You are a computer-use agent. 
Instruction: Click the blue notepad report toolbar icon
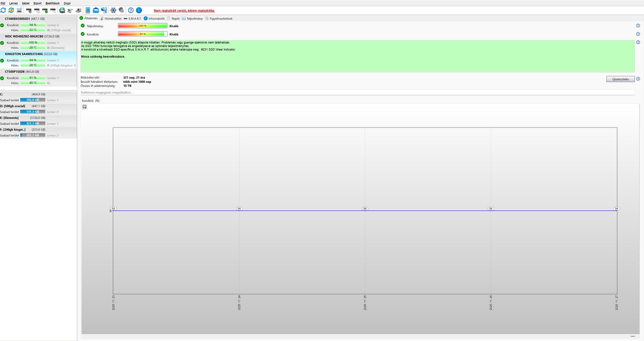pyautogui.click(x=88, y=10)
